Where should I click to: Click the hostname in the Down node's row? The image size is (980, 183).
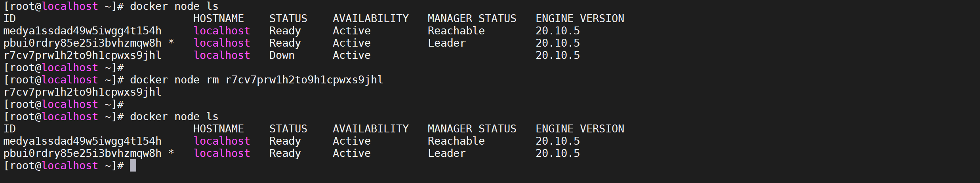[222, 55]
